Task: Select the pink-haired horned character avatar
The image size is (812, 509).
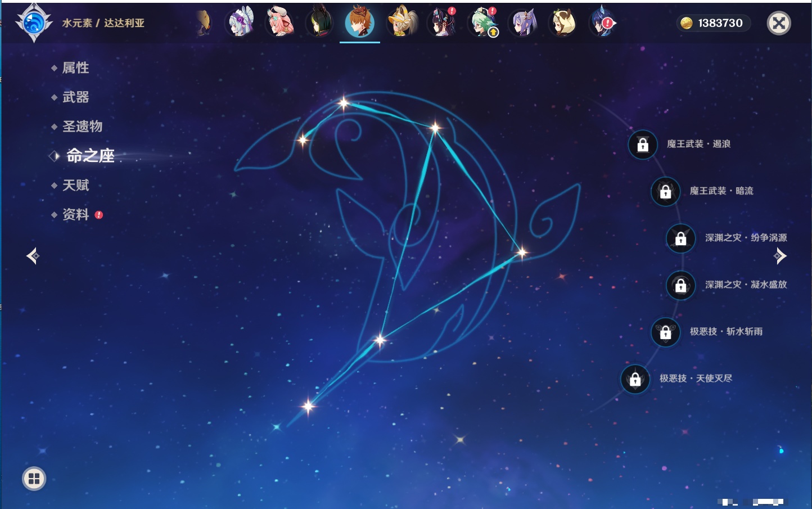Action: (x=280, y=22)
